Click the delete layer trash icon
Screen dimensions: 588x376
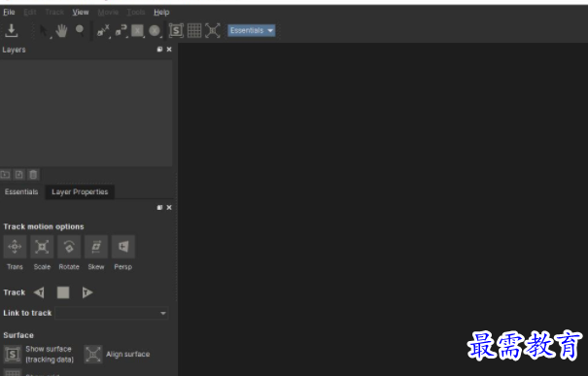33,174
